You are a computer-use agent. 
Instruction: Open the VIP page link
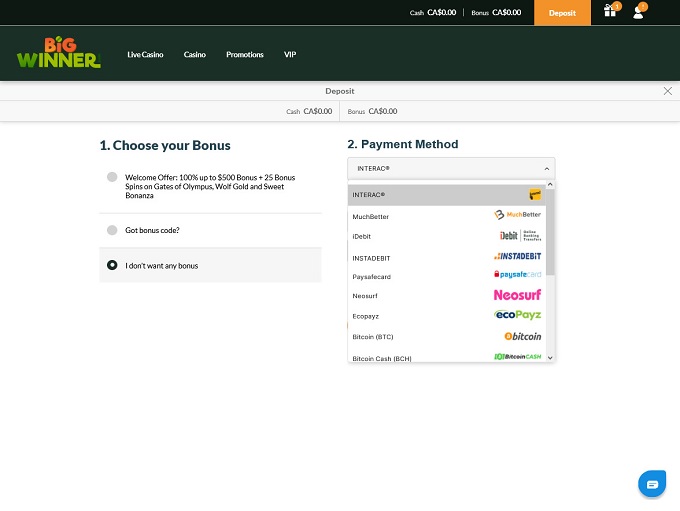coord(290,54)
